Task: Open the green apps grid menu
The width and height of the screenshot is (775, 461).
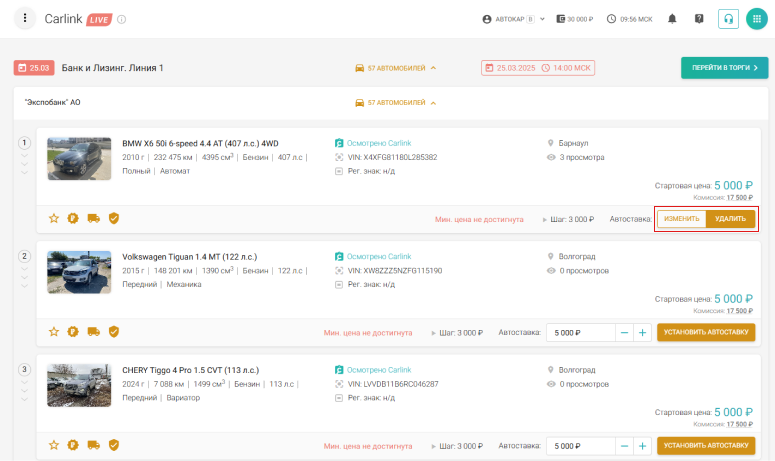Action: 756,19
